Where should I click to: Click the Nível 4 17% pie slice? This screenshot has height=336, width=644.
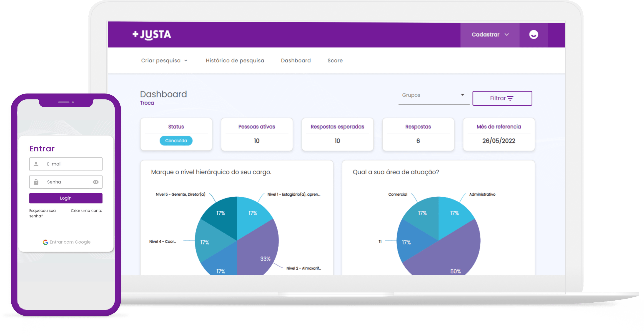click(x=209, y=241)
